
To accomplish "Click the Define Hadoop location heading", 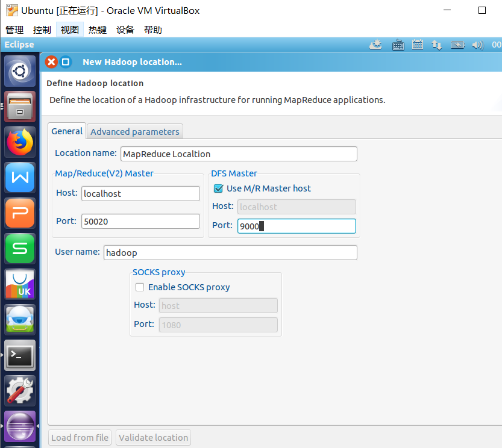I will [x=95, y=83].
